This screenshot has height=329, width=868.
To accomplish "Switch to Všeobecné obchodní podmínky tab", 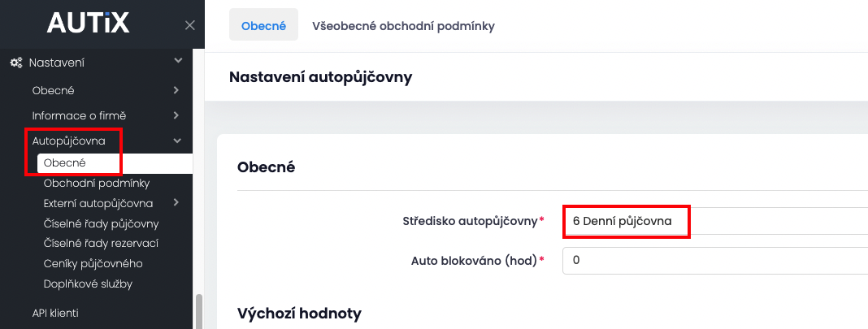I will [x=403, y=25].
